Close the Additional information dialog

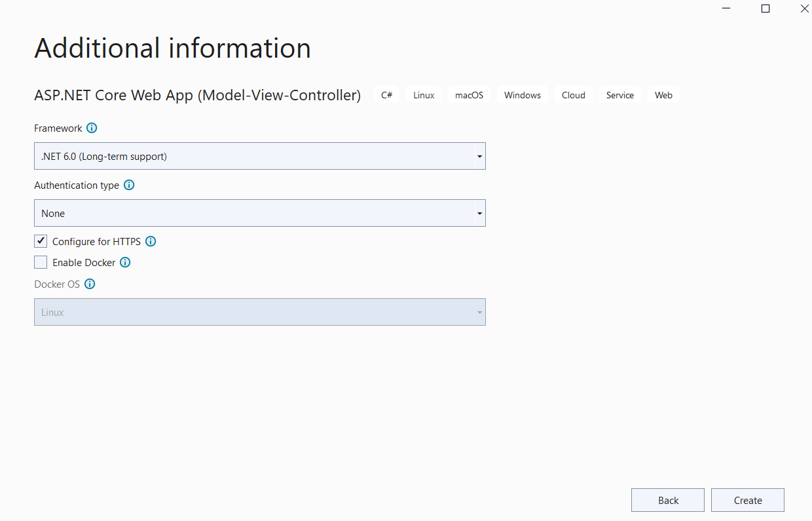[x=805, y=9]
